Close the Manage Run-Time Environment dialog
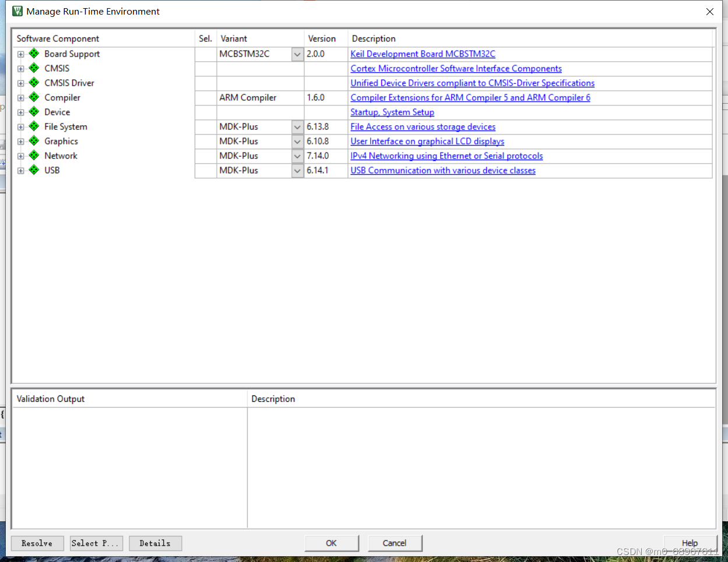728x562 pixels. pos(710,12)
